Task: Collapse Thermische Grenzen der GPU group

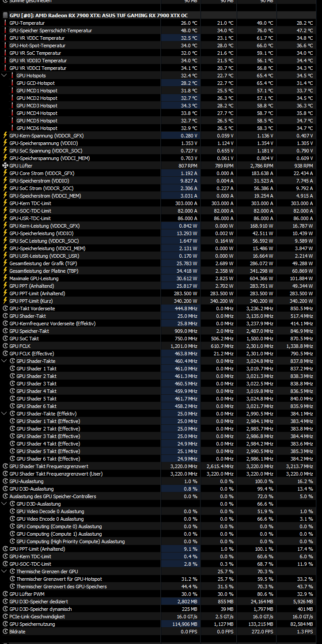Action: coord(4,571)
